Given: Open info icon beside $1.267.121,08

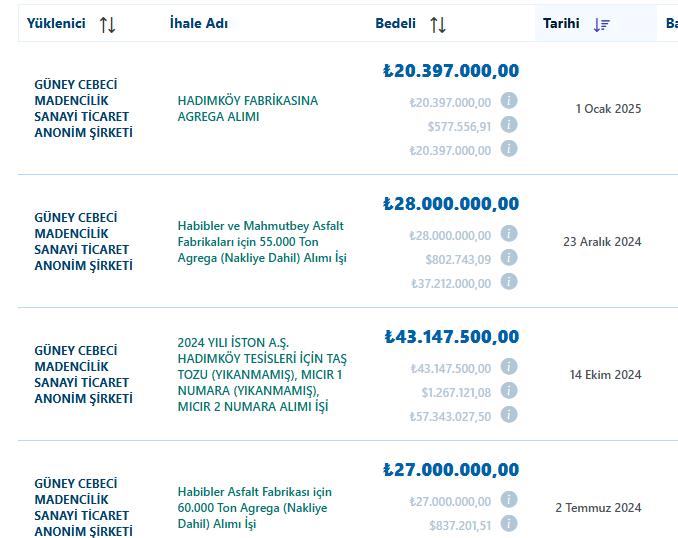Looking at the screenshot, I should coord(509,391).
